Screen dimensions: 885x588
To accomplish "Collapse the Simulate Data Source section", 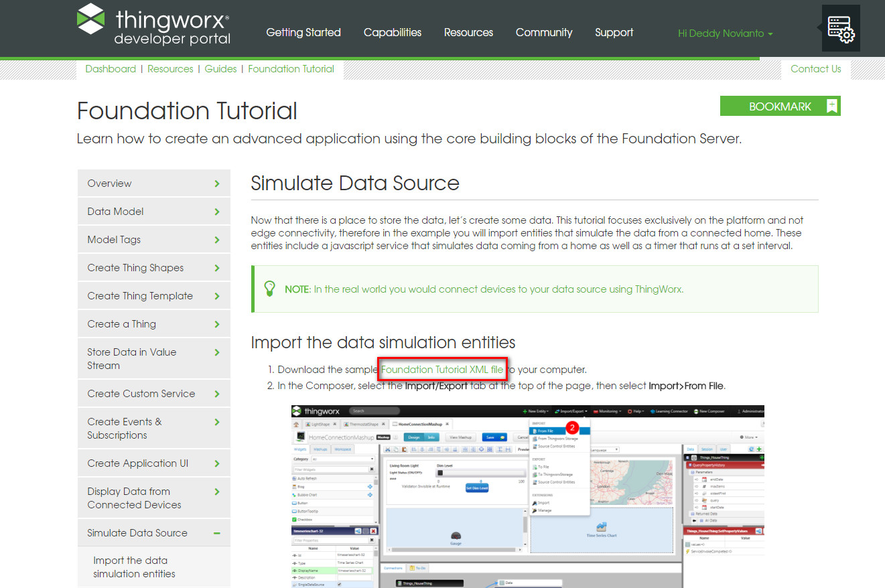I will [217, 533].
